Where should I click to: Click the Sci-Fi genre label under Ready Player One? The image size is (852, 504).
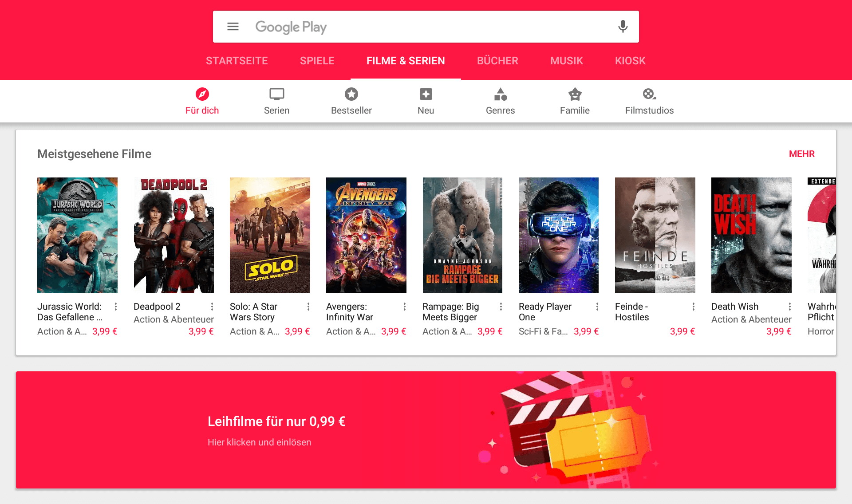pos(543,331)
